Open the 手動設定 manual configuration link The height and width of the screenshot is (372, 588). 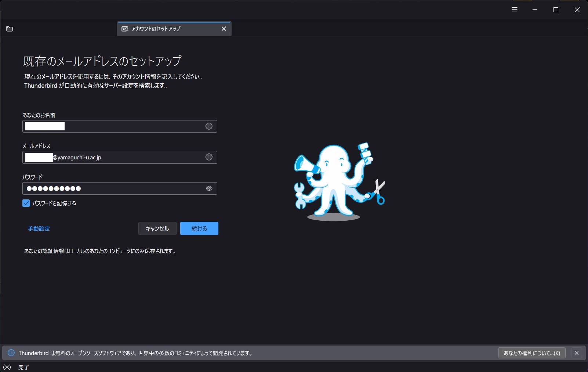click(39, 228)
